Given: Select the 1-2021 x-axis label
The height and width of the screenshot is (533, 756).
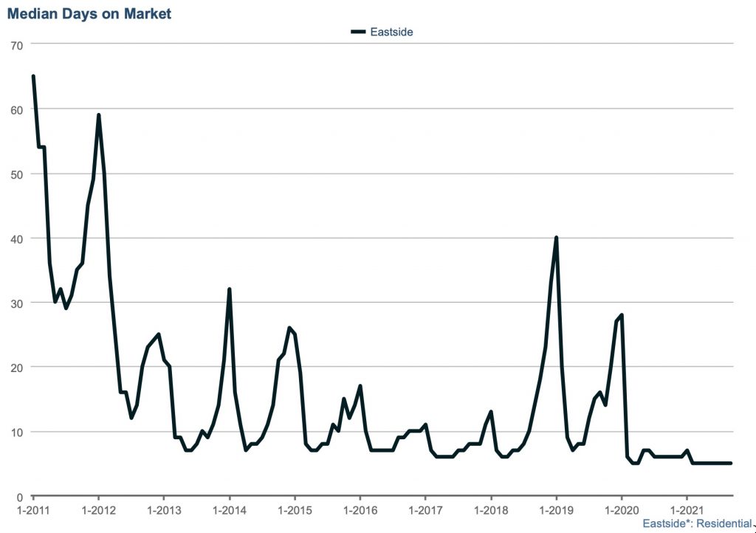Looking at the screenshot, I should pyautogui.click(x=687, y=510).
